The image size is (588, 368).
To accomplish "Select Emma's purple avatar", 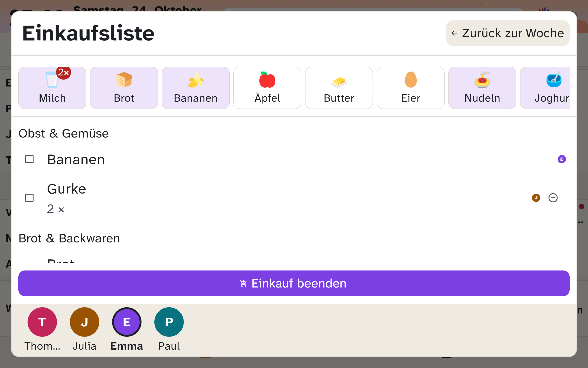I will point(127,322).
